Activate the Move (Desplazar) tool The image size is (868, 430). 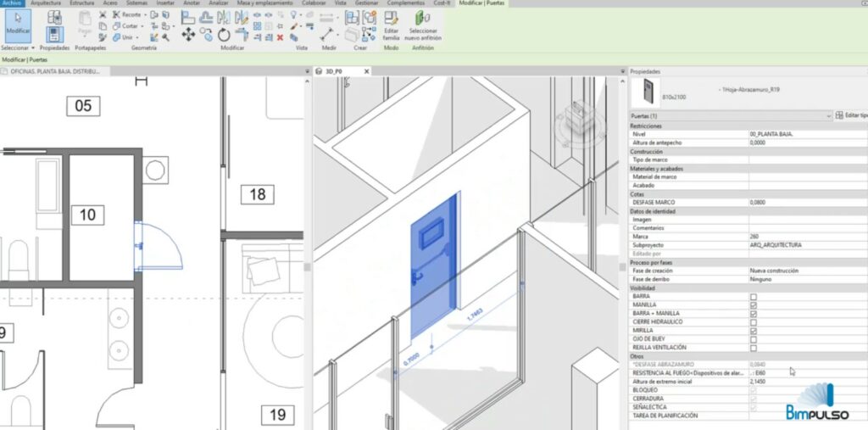187,35
